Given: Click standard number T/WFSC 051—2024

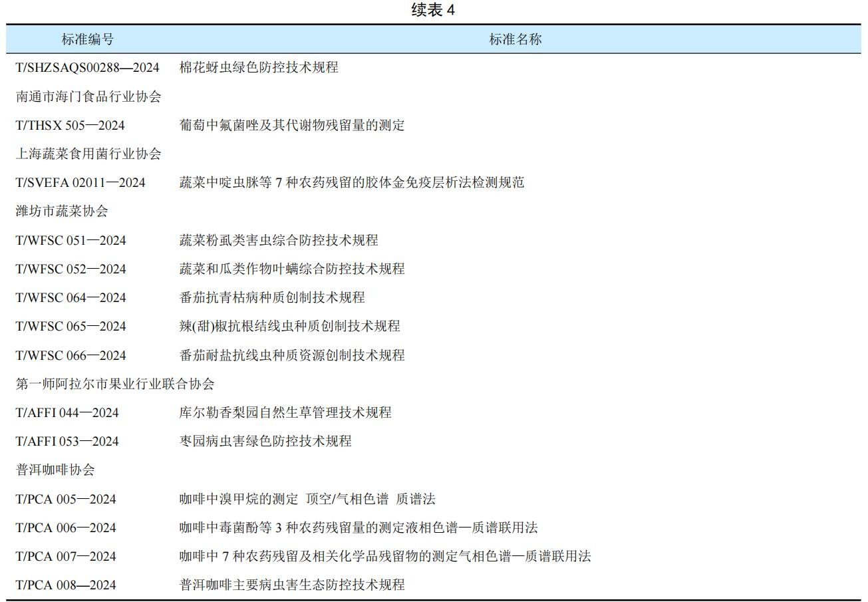Looking at the screenshot, I should click(x=71, y=241).
